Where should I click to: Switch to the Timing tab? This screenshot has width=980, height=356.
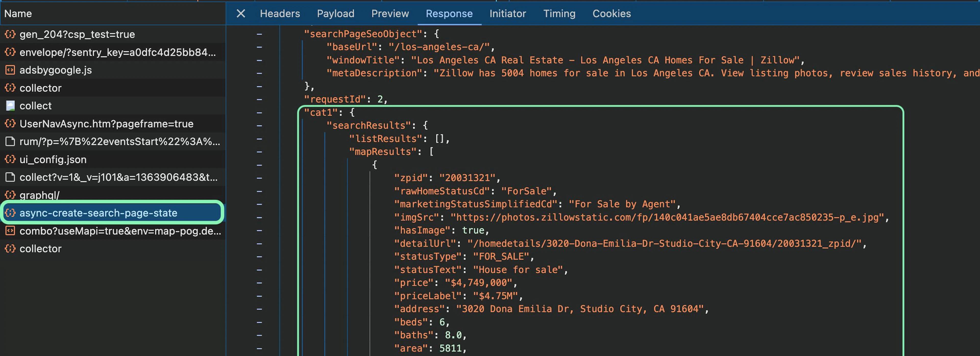pos(559,14)
